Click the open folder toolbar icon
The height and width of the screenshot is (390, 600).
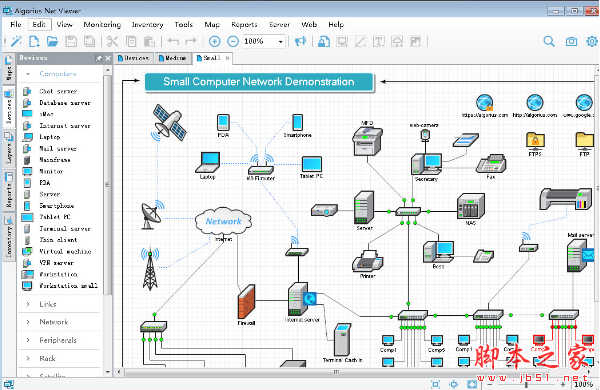coord(52,41)
